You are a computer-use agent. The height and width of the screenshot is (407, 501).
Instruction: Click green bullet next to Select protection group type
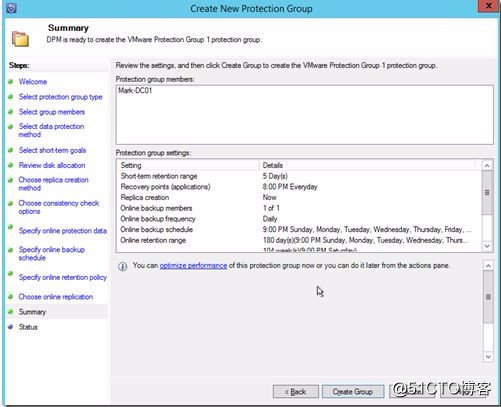pos(11,97)
